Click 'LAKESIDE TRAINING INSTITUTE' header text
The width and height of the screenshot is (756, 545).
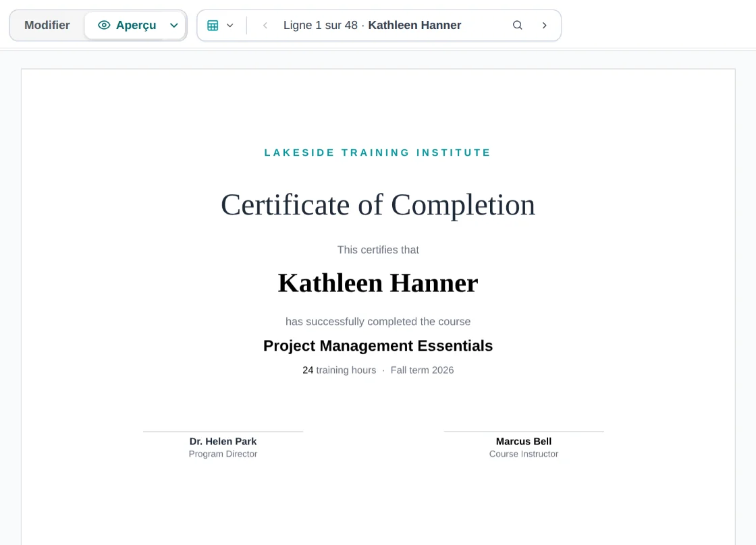(x=377, y=152)
